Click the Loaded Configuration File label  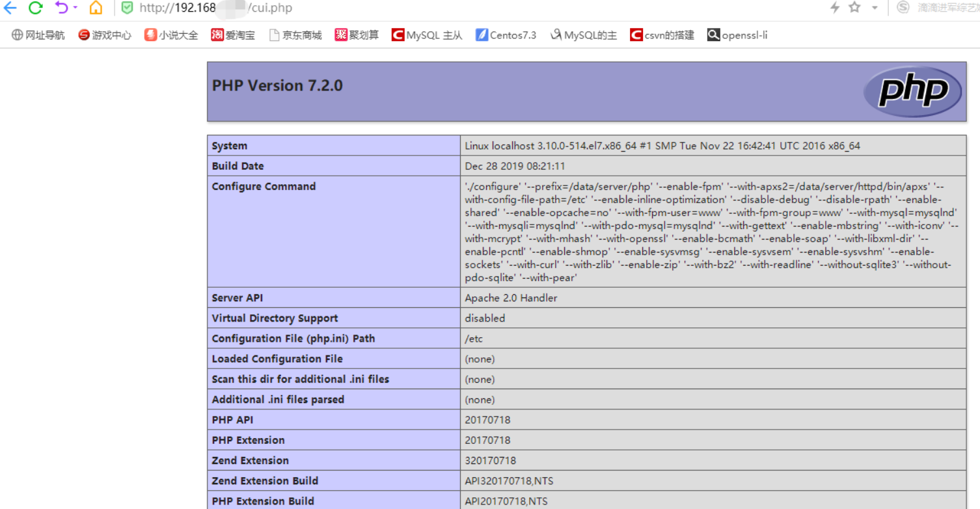coord(277,359)
